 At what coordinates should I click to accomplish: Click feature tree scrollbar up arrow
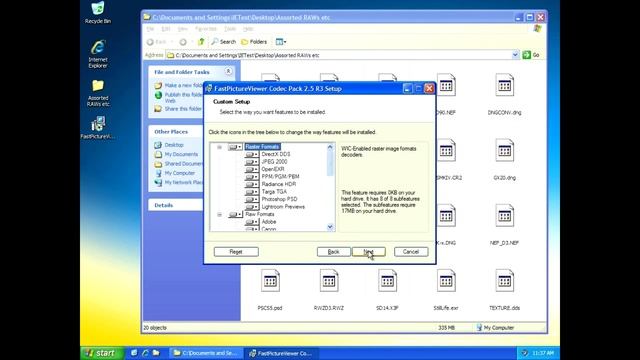pyautogui.click(x=330, y=147)
